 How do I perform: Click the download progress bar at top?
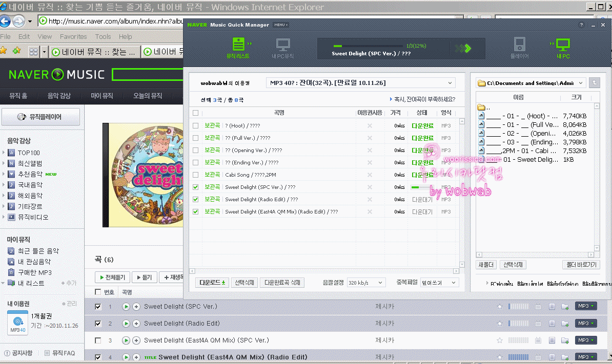367,46
